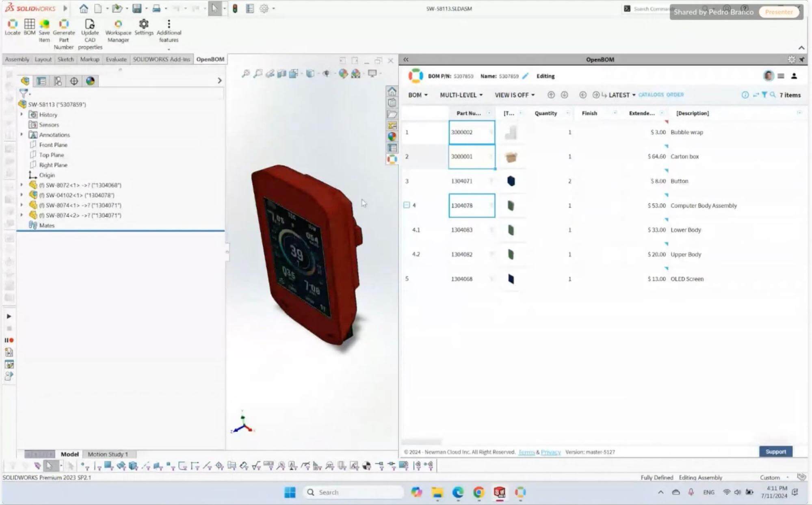The width and height of the screenshot is (812, 505).
Task: Open the VIEW IS OFF dropdown
Action: (514, 95)
